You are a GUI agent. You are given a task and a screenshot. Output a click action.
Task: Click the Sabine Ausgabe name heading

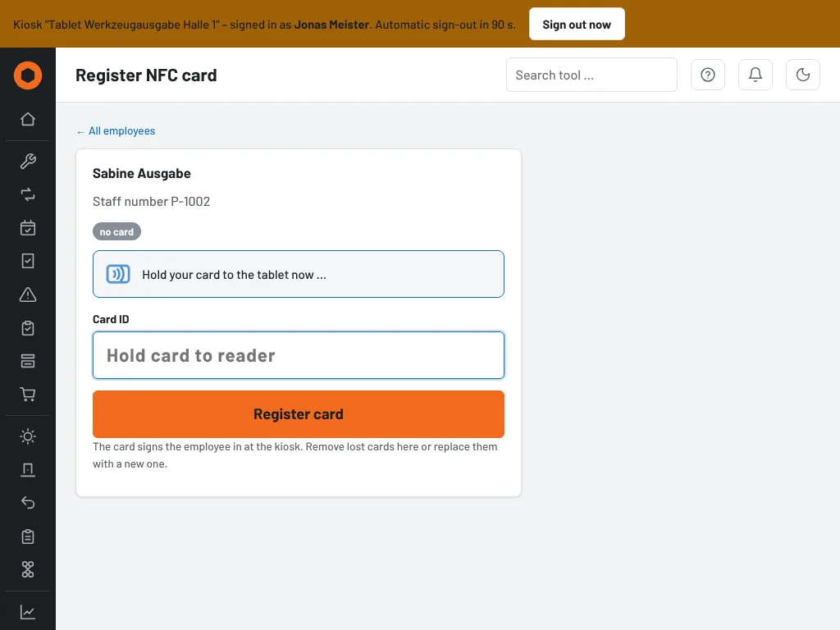click(x=141, y=174)
